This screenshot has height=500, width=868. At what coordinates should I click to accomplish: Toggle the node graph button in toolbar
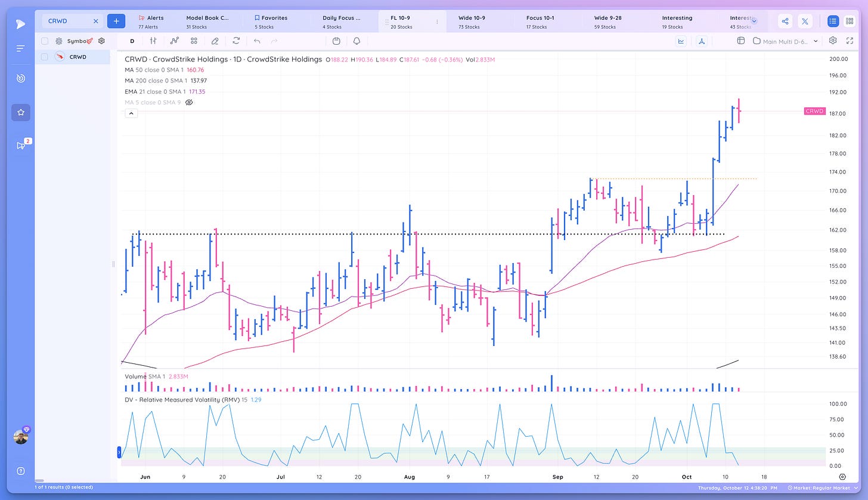pyautogui.click(x=702, y=41)
